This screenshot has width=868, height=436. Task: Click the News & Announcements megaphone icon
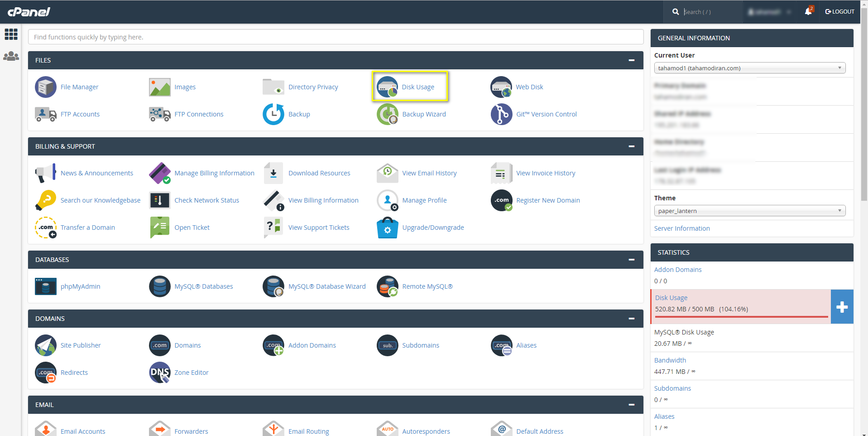(x=46, y=173)
